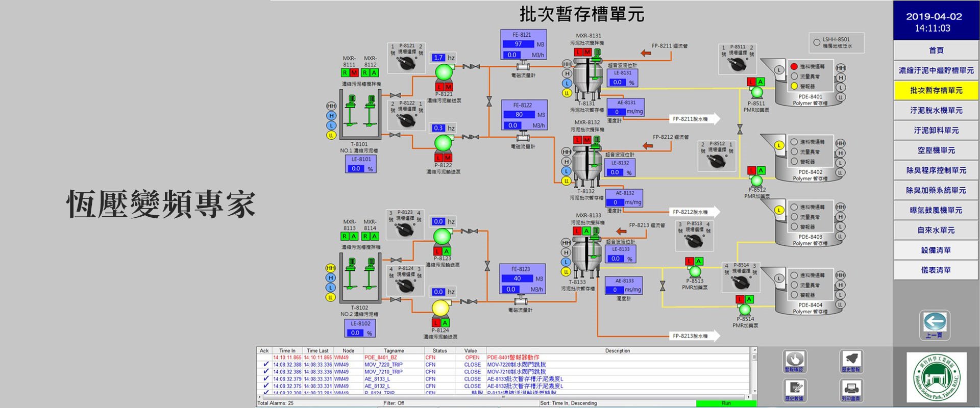Click the T-8102 sludge tank graphic

(359, 278)
